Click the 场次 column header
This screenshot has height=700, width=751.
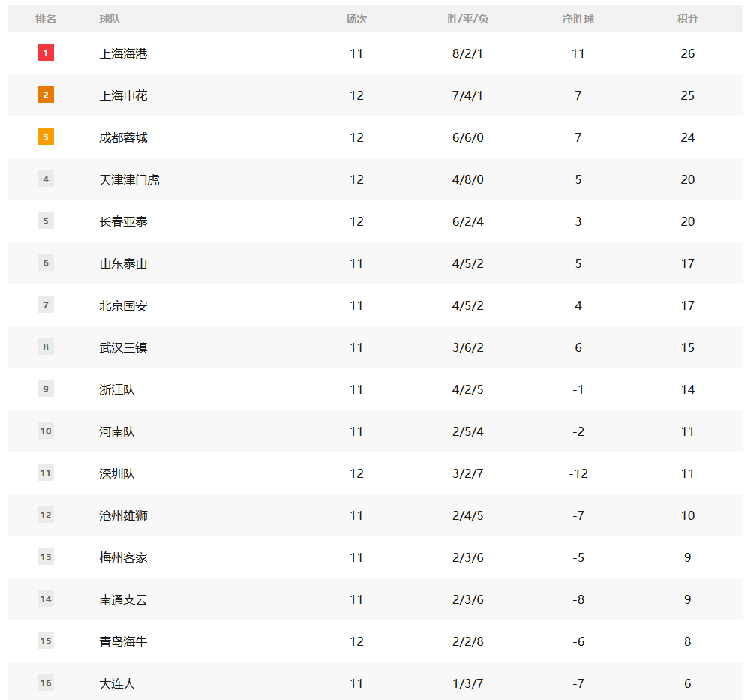[356, 19]
